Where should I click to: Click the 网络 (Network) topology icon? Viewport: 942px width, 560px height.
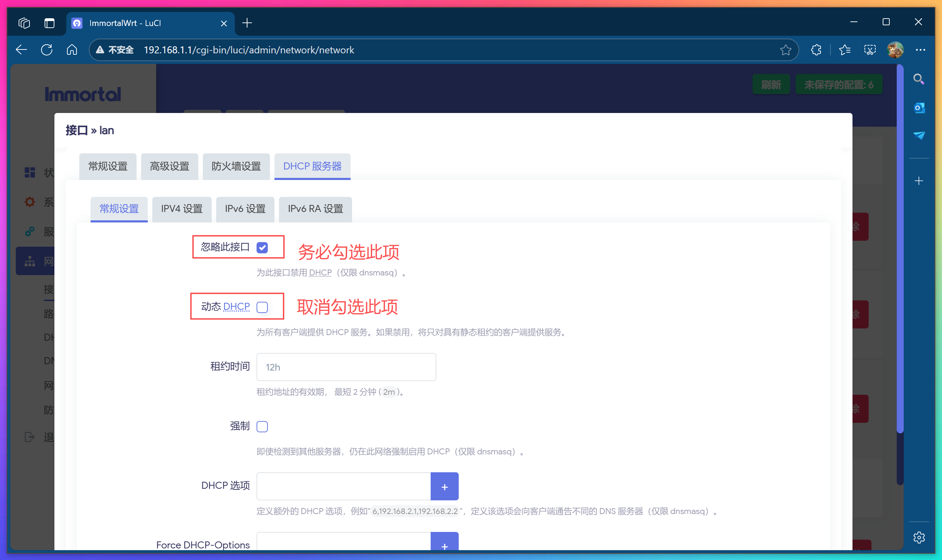click(x=30, y=261)
